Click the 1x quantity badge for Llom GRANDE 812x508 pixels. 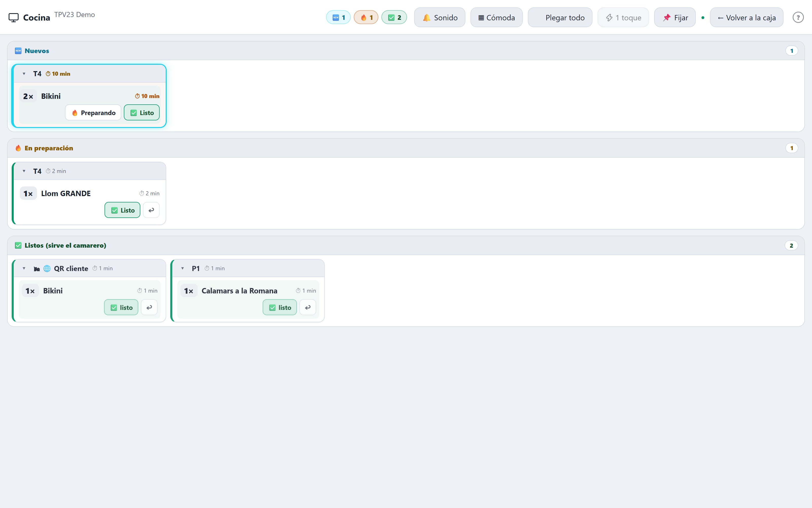(28, 194)
